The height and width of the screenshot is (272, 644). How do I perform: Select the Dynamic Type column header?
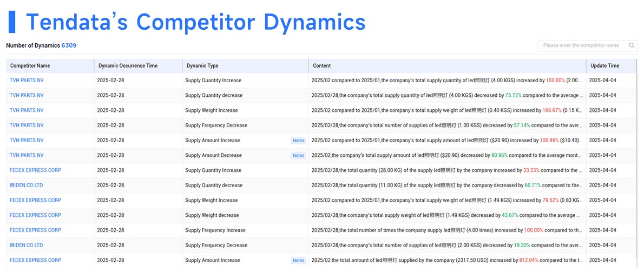pyautogui.click(x=202, y=66)
